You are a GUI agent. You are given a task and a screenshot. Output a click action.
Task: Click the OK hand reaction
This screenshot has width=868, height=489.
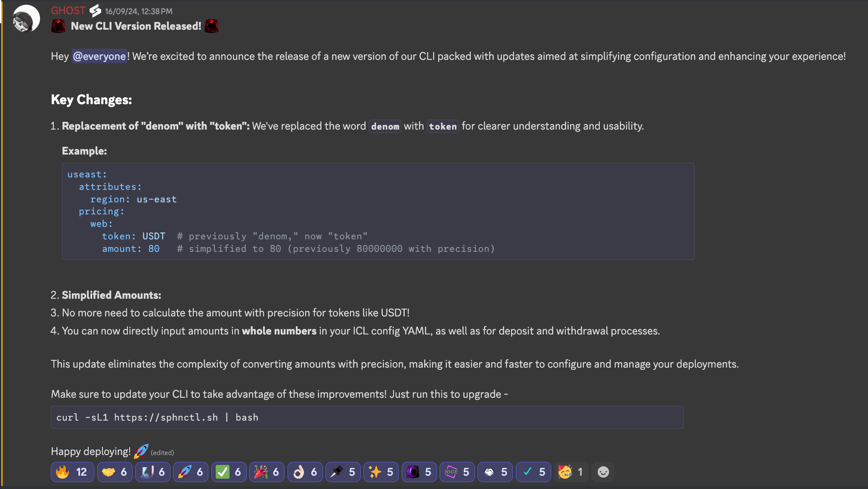point(305,472)
